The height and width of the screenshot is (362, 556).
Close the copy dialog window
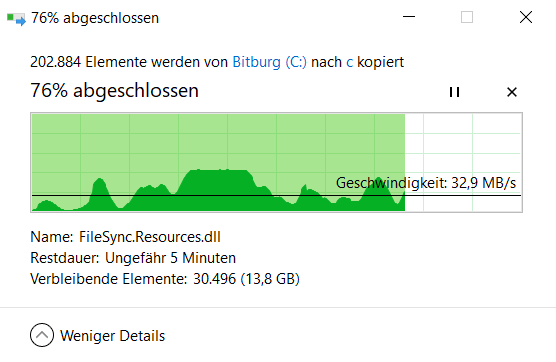tap(526, 17)
